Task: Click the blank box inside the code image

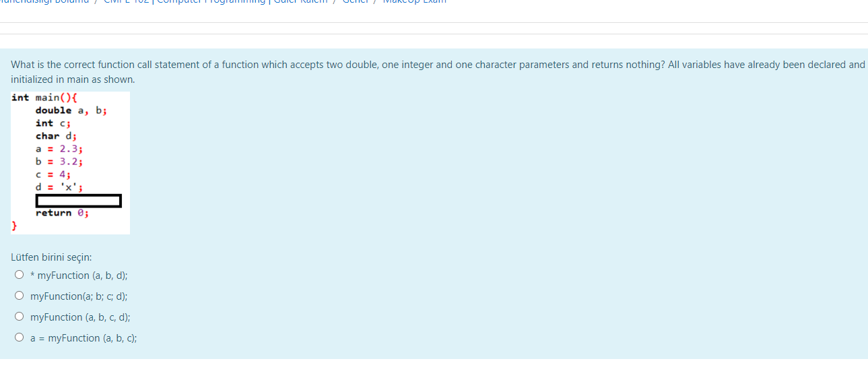Action: click(77, 200)
